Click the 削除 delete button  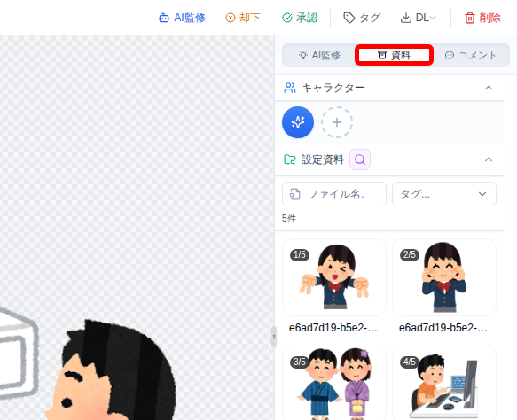coord(482,18)
